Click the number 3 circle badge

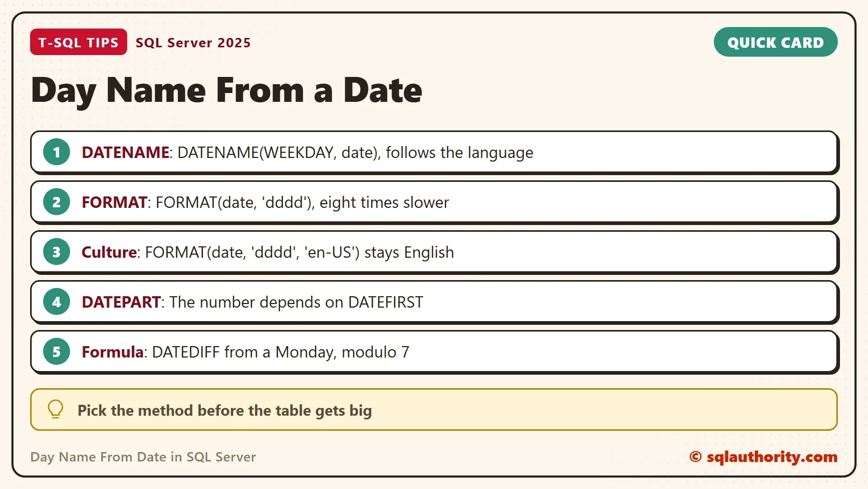tap(57, 252)
